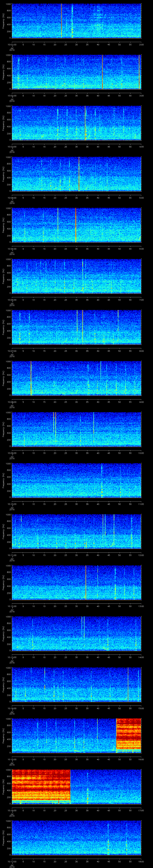
Task: Click the 10:11:00 start time label
Action: point(12,555)
